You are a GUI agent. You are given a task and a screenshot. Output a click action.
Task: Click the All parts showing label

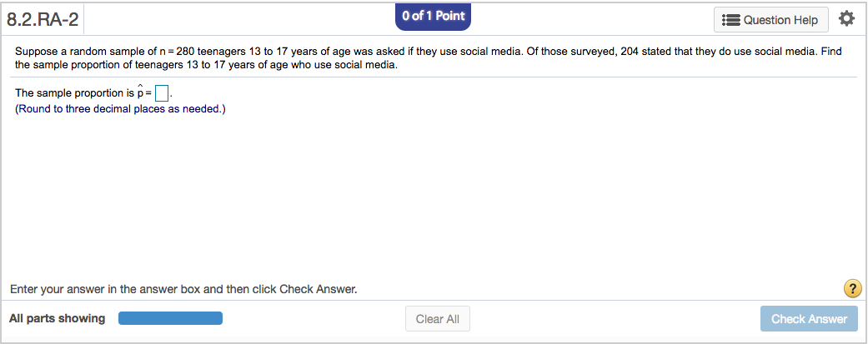pos(58,318)
